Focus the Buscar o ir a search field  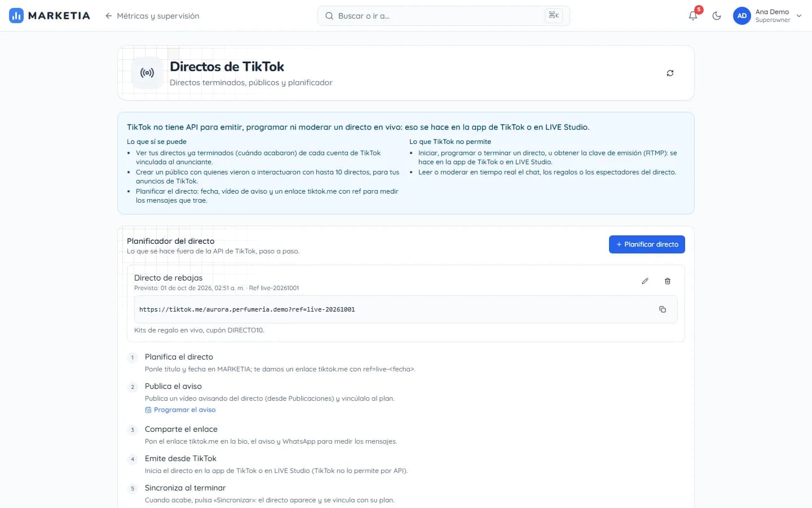(443, 16)
